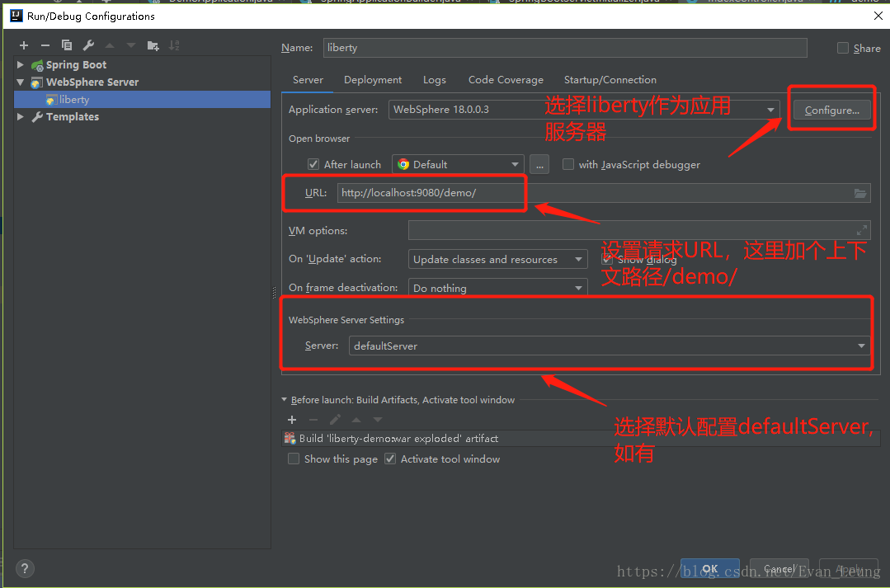Add a before launch task
Screen dimensions: 890x588
click(292, 420)
